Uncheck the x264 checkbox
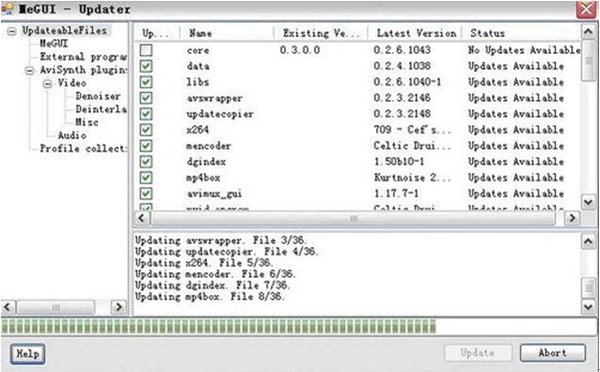Viewport: 600px width, 372px height. 146,130
